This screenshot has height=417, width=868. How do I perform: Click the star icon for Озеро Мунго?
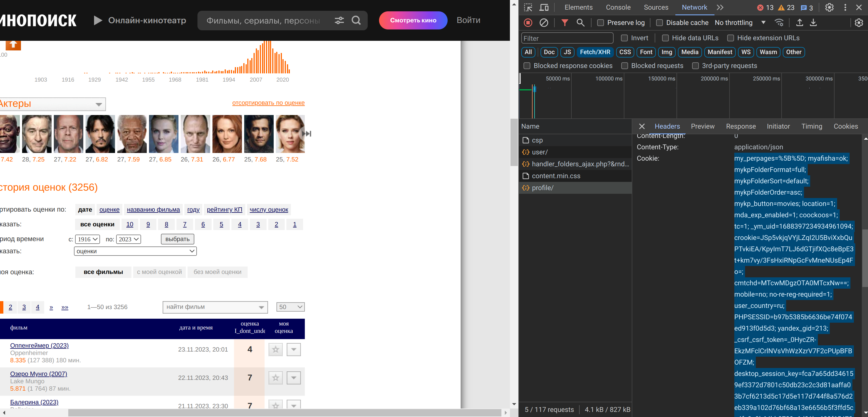click(275, 378)
